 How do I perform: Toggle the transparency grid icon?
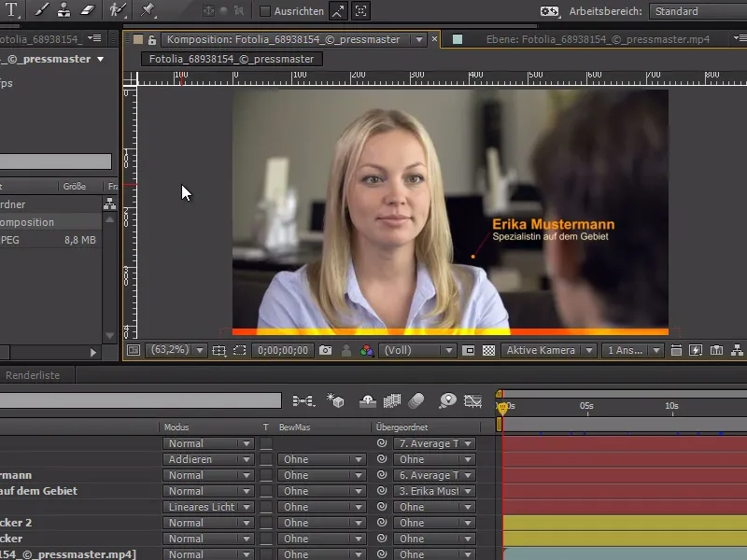[x=488, y=351]
